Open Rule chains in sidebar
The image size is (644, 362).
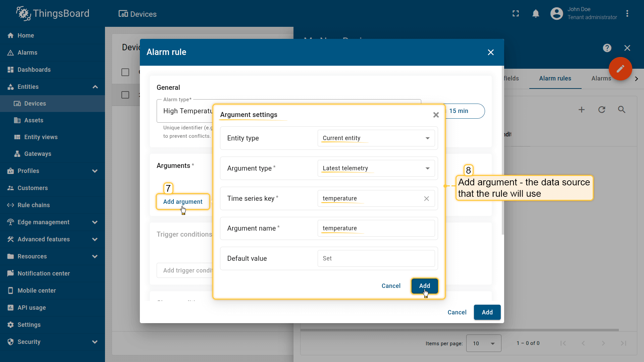(34, 205)
